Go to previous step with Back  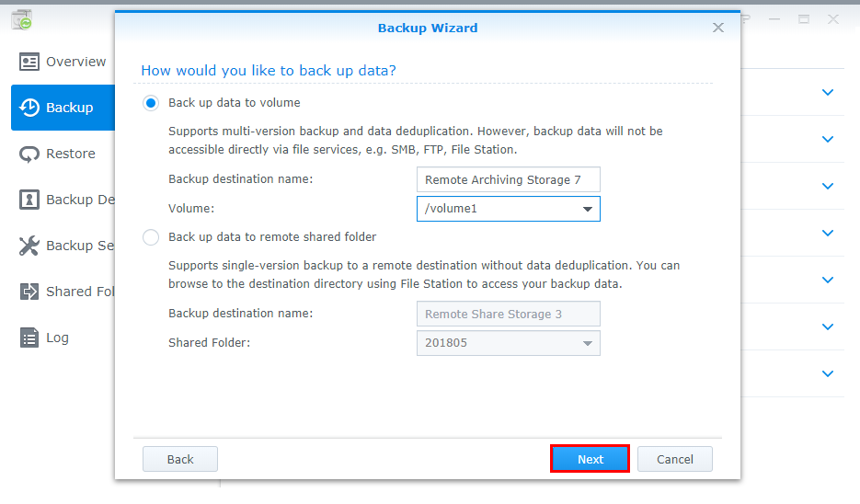click(180, 459)
